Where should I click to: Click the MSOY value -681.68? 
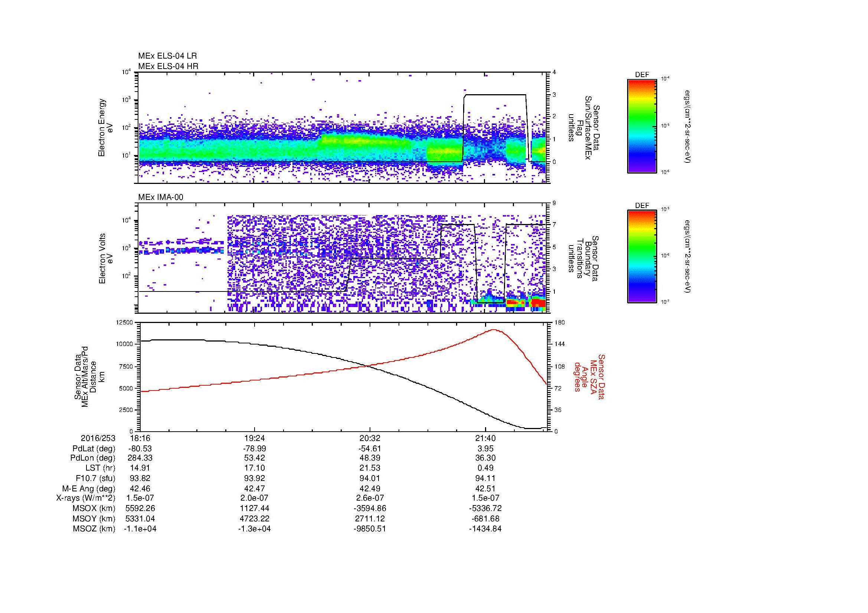point(485,518)
